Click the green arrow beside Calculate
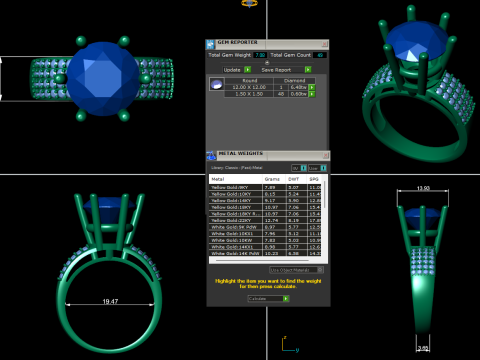480x360 pixels. 286,299
